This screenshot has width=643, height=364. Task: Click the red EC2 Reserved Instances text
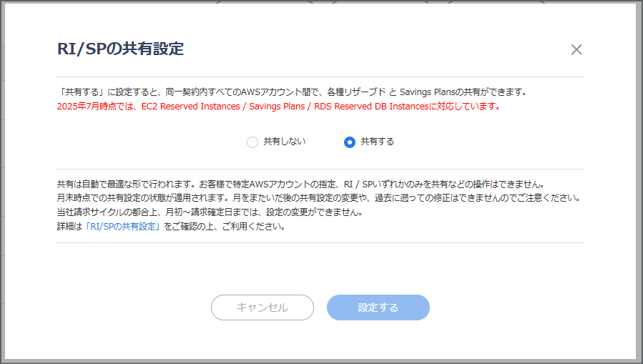click(x=191, y=107)
